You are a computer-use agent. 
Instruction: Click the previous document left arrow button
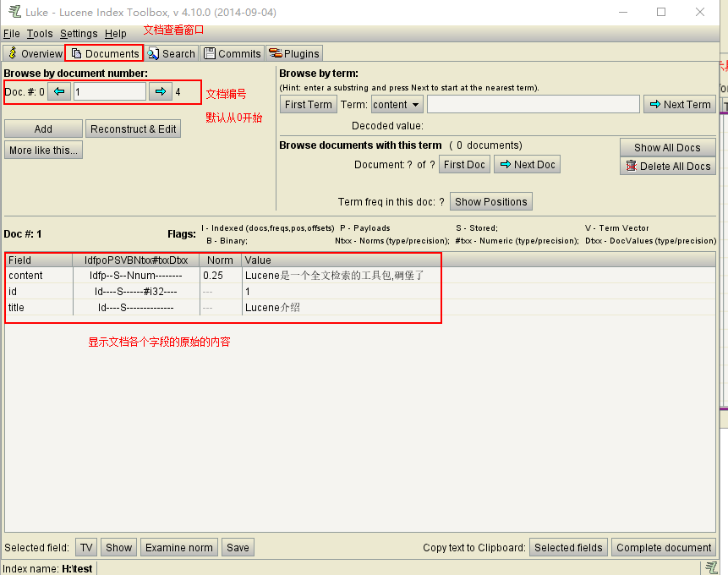pos(59,92)
